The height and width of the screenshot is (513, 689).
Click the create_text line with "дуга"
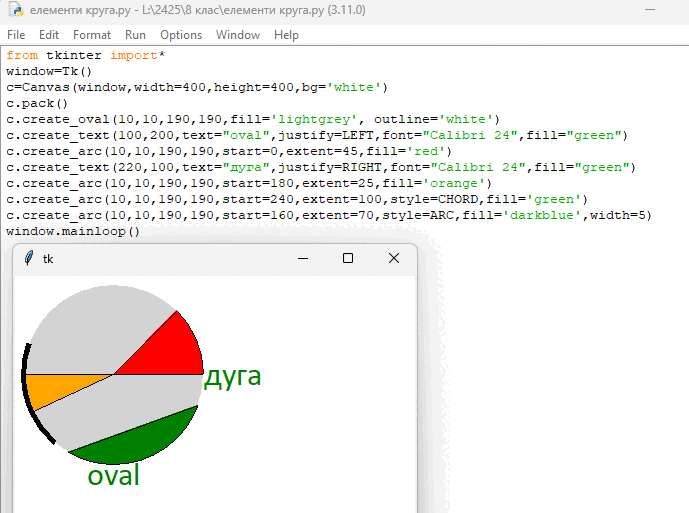[x=321, y=167]
